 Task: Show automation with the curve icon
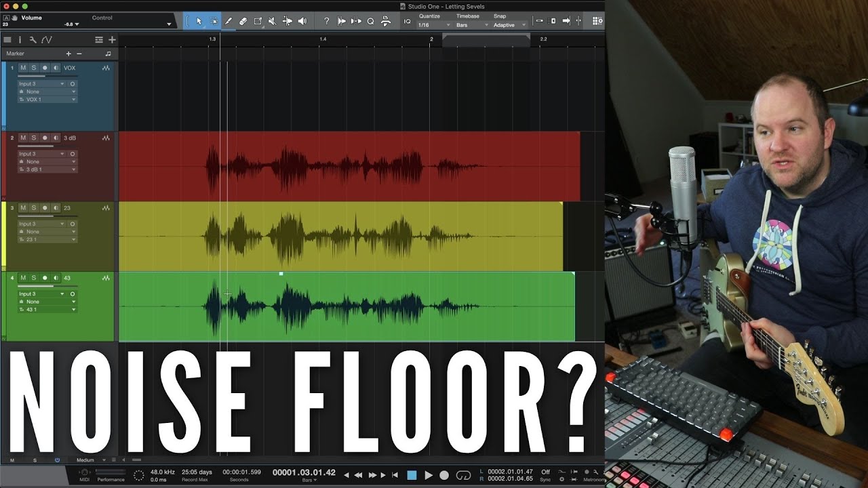(46, 40)
